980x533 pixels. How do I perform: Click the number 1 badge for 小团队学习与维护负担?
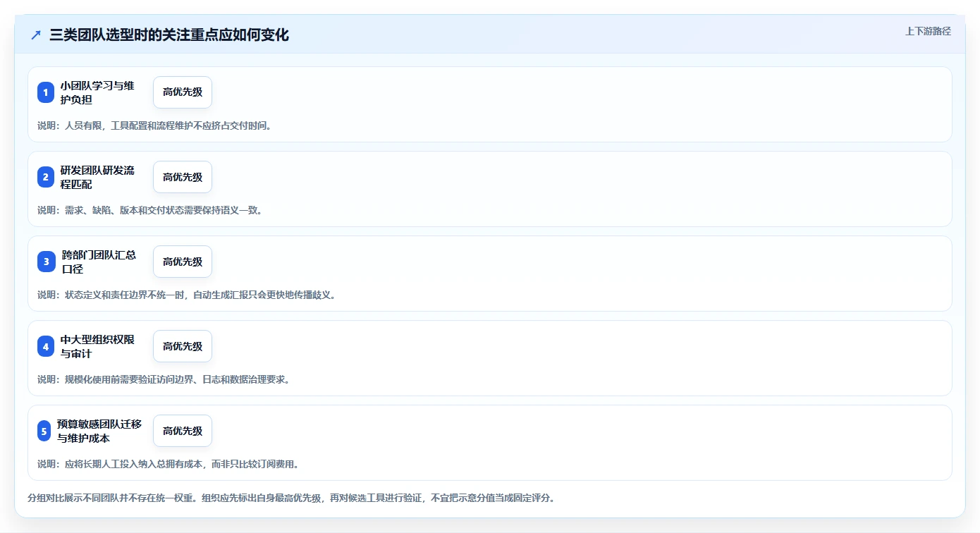(x=46, y=92)
